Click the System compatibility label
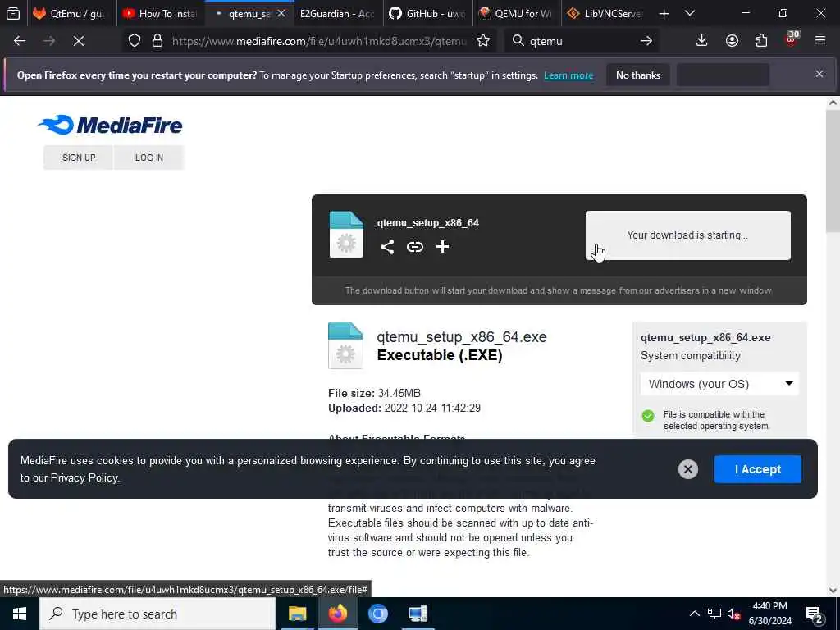The image size is (840, 630). click(691, 356)
